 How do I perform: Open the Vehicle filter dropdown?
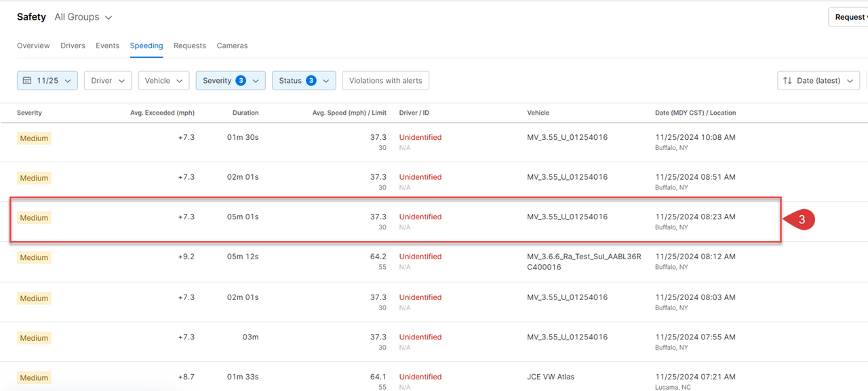(163, 81)
